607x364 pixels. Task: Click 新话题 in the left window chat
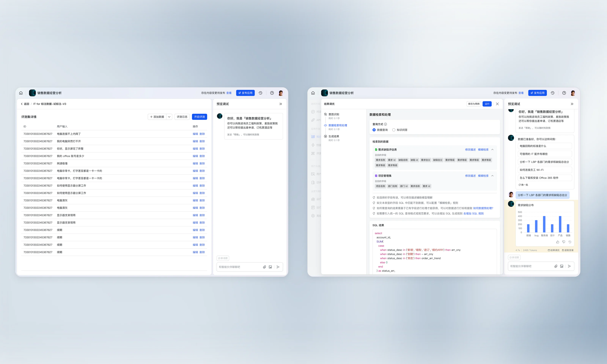click(x=223, y=258)
